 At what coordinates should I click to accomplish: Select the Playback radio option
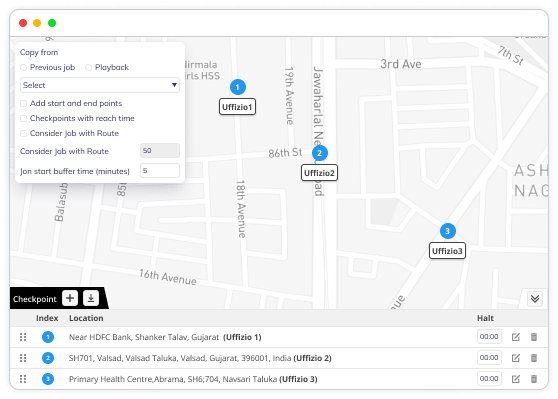point(88,68)
